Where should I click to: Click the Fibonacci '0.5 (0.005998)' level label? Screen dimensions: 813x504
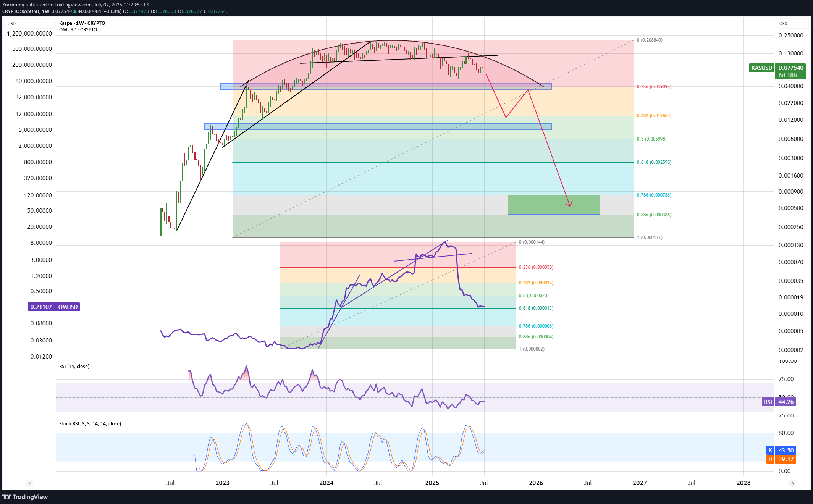[x=651, y=139]
